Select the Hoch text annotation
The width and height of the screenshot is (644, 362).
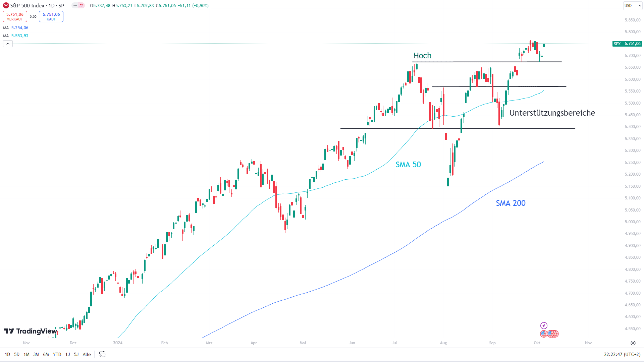(x=422, y=56)
